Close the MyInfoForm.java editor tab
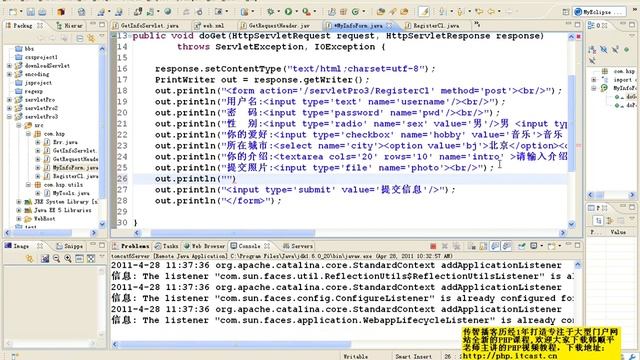640x360 pixels. [x=389, y=25]
